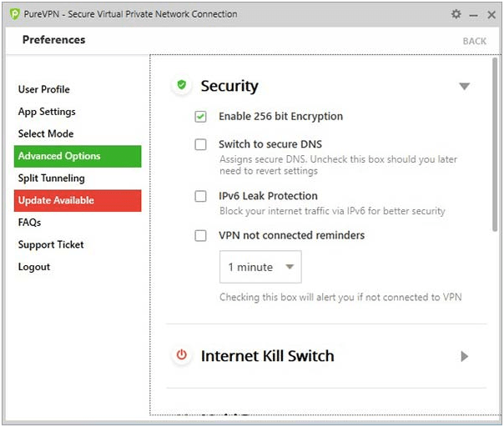This screenshot has height=427, width=504.
Task: Click the green Security shield icon
Action: [x=182, y=85]
